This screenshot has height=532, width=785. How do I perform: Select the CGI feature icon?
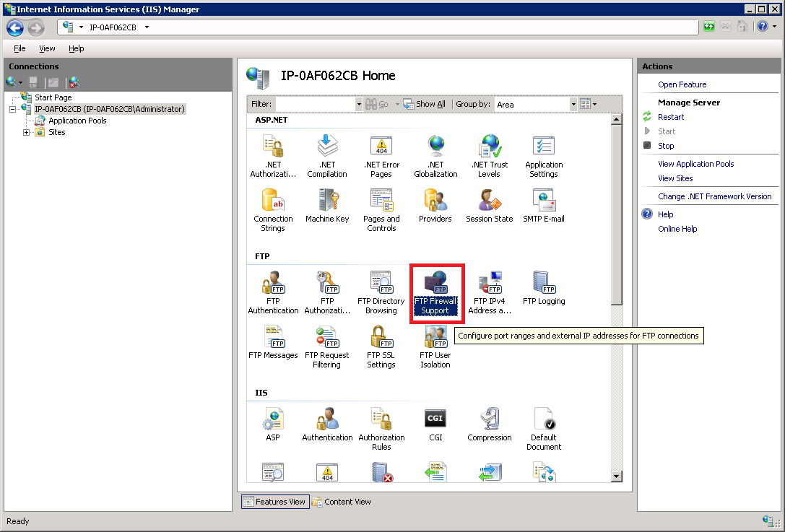pyautogui.click(x=435, y=424)
